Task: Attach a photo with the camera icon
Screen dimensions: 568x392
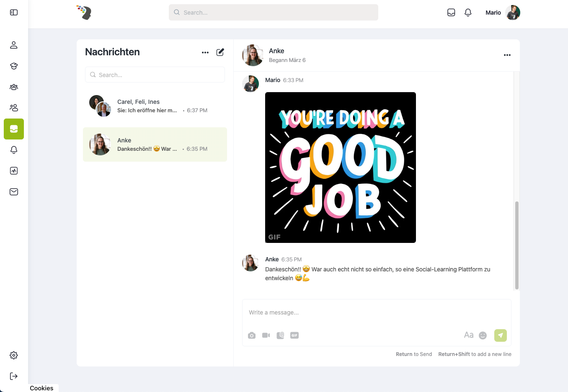Action: (252, 335)
